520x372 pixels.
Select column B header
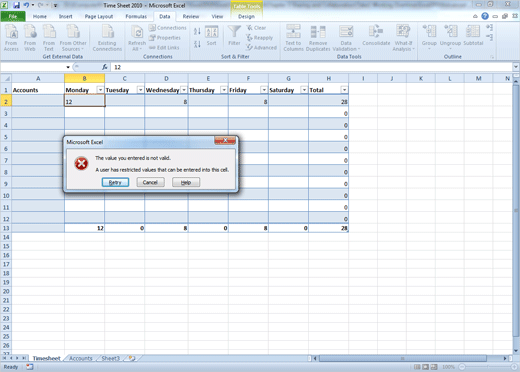coord(84,78)
